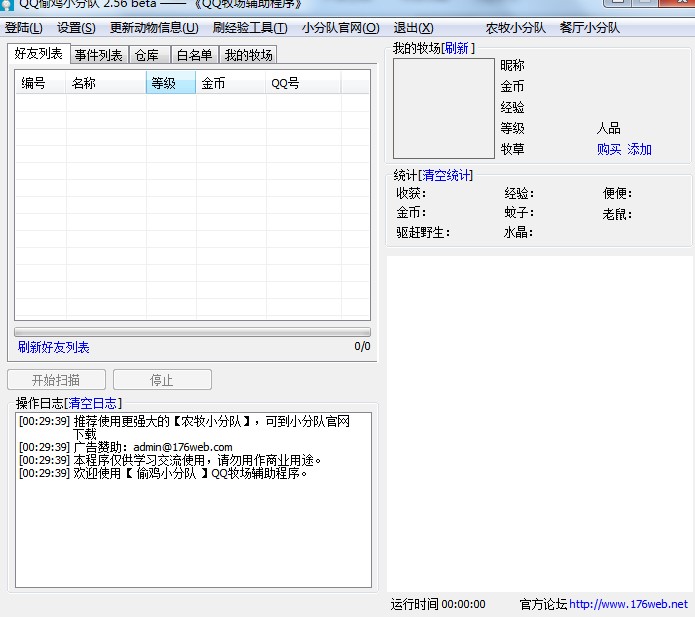Click the 刷新好友列表 link
Screen dimensions: 695x617
(x=54, y=347)
